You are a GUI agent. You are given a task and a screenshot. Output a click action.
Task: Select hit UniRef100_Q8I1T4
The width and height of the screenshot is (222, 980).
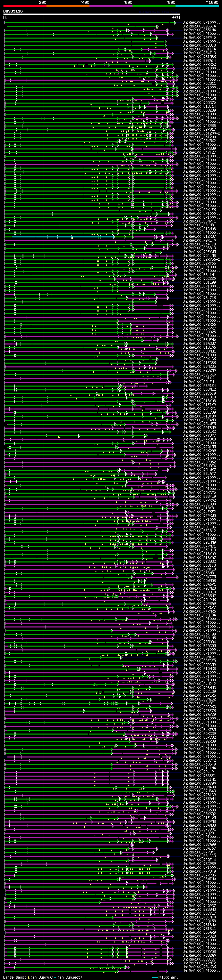pyautogui.click(x=199, y=49)
